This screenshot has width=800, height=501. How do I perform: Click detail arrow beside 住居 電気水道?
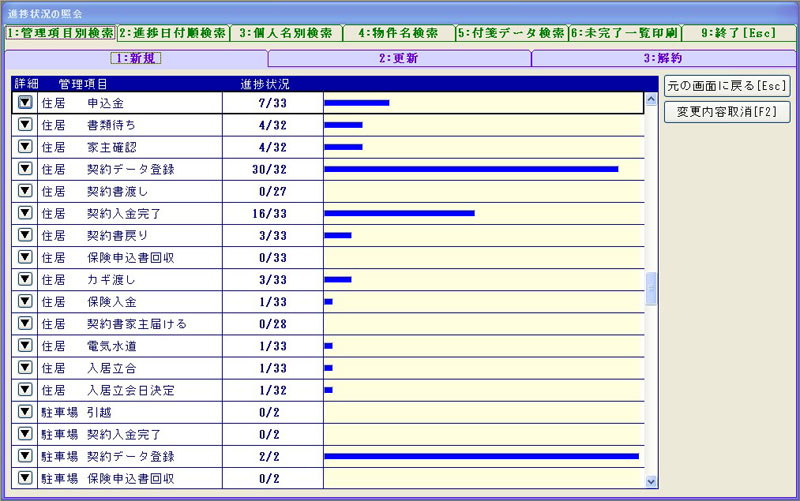click(25, 346)
